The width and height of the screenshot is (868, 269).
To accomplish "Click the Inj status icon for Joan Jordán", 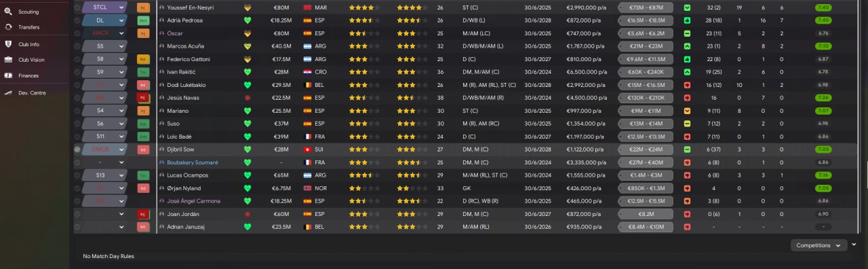I will click(143, 214).
